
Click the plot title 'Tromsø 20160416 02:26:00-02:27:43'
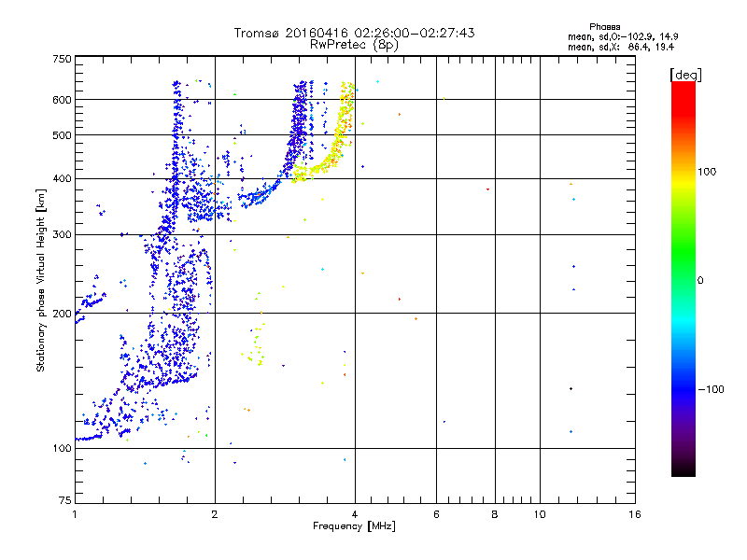click(355, 33)
